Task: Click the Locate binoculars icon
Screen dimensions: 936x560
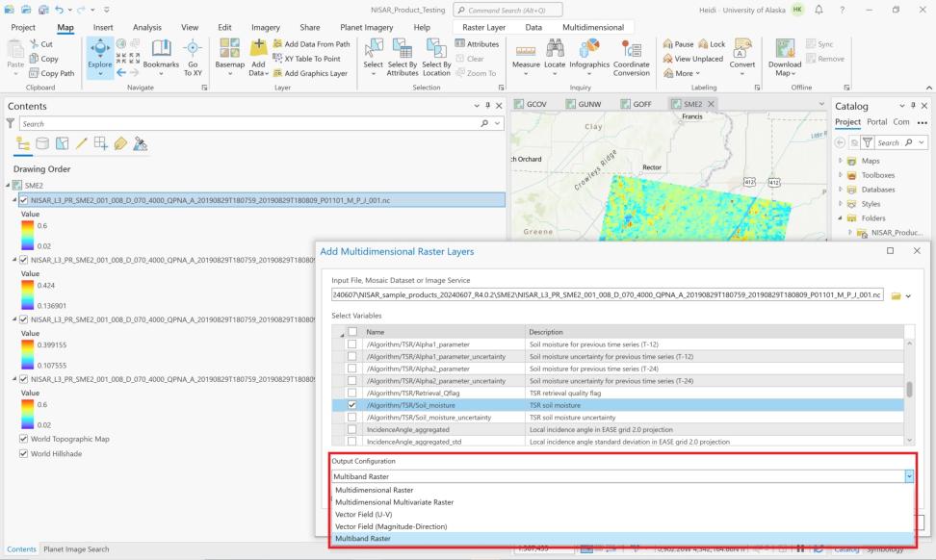Action: (555, 48)
